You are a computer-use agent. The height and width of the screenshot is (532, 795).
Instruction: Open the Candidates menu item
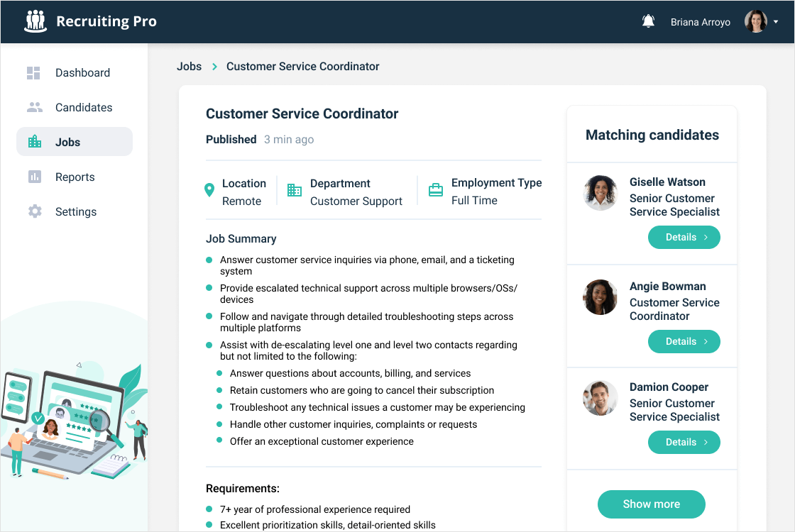[84, 107]
